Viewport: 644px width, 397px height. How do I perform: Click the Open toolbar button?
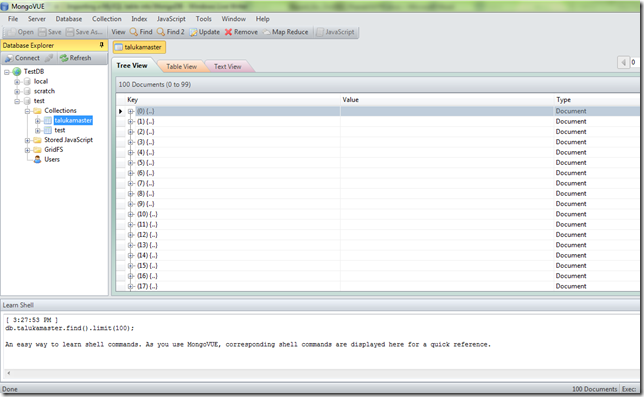point(21,32)
